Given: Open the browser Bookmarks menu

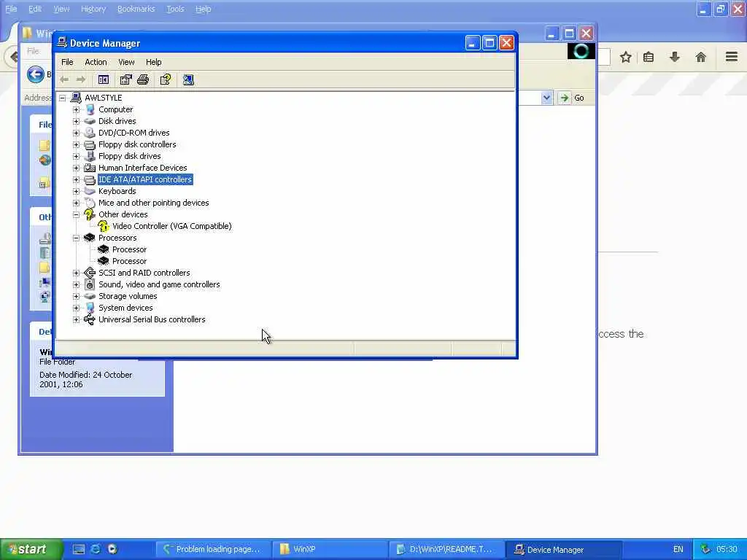Looking at the screenshot, I should pos(136,9).
